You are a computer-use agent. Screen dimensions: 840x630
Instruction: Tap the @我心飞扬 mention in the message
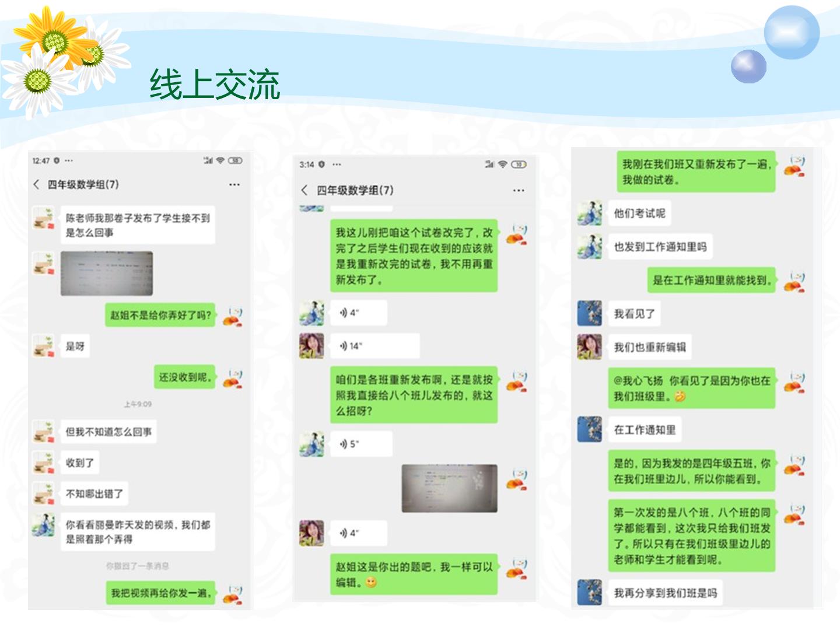[x=638, y=381]
